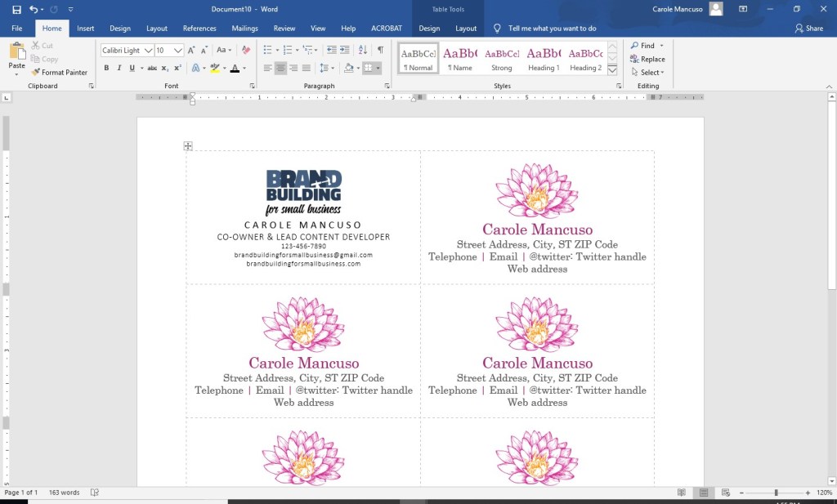
Task: Open the Mailings ribbon tab
Action: click(244, 29)
